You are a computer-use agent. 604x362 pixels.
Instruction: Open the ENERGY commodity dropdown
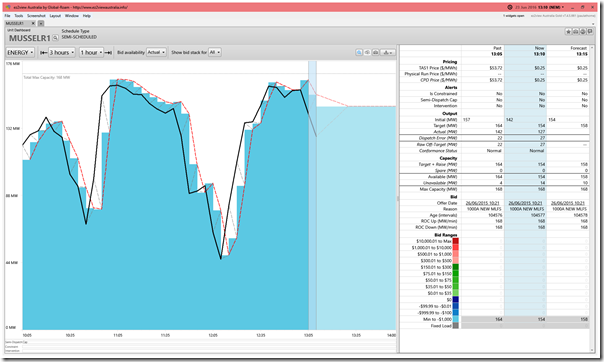click(20, 52)
